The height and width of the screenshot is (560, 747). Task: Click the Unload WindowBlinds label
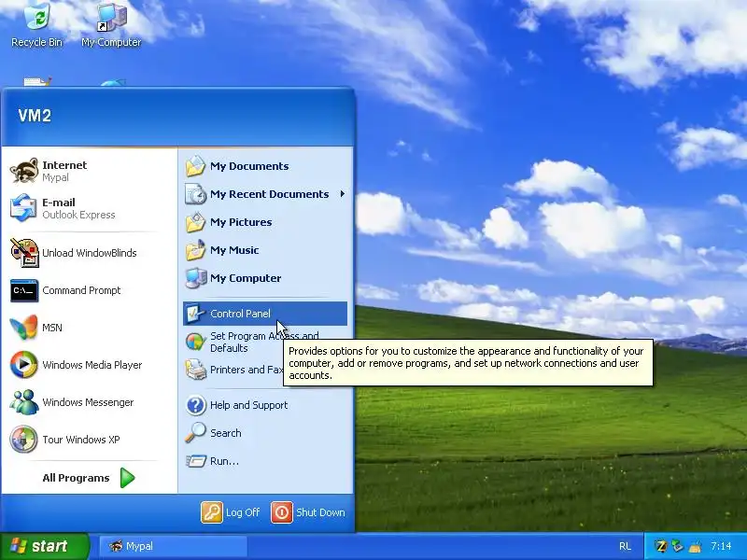(x=89, y=253)
